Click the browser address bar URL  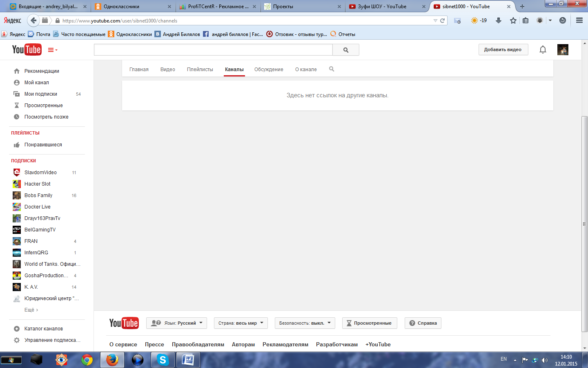[120, 20]
